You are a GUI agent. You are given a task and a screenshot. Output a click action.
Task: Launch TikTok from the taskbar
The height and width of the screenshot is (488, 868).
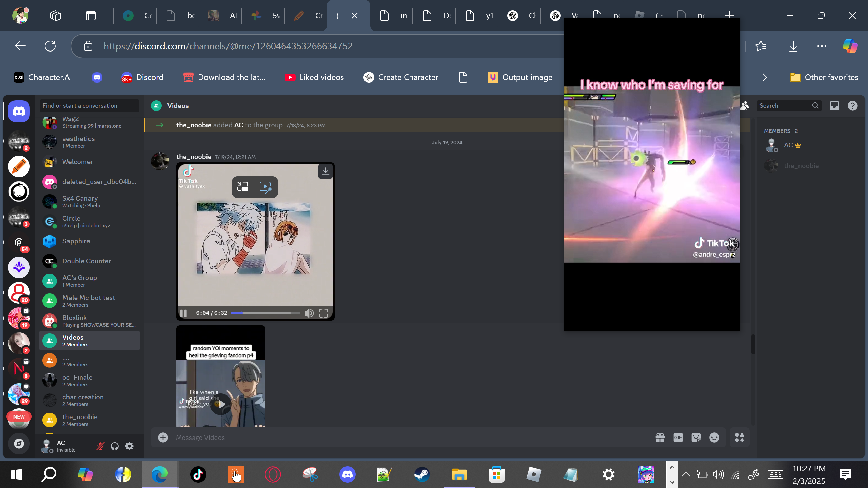coord(198,474)
